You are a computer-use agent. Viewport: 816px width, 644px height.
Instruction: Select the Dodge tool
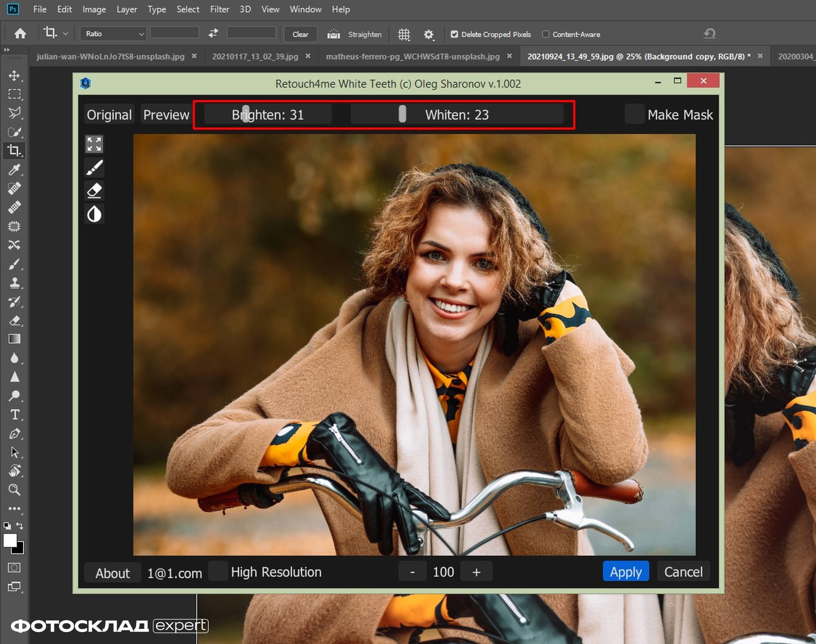click(x=14, y=395)
